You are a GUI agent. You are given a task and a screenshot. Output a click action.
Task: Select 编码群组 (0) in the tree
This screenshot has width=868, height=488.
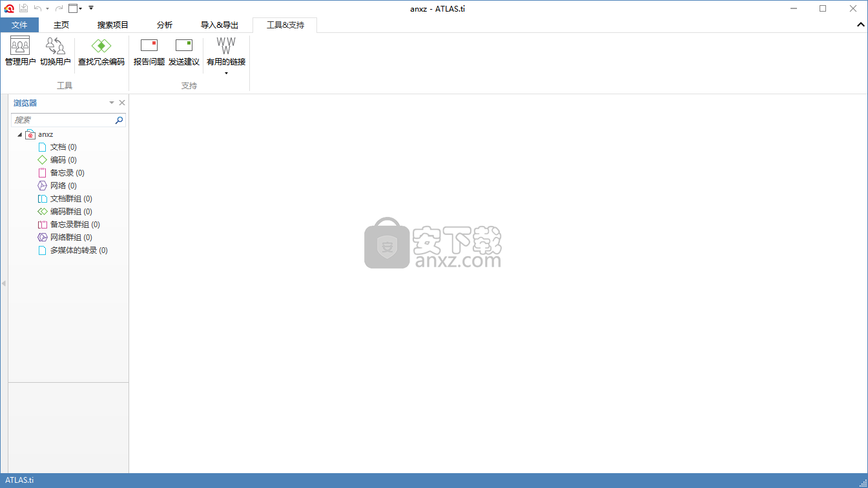pyautogui.click(x=71, y=212)
